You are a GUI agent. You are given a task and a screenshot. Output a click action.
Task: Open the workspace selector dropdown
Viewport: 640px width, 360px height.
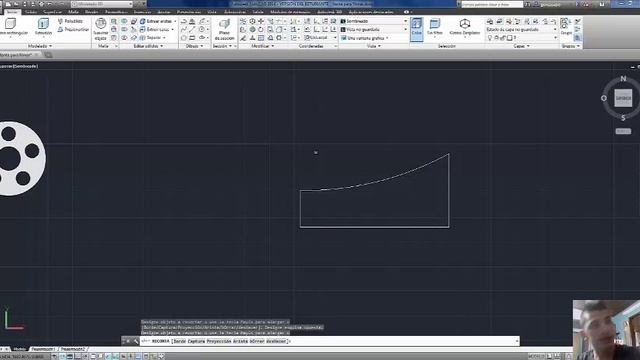click(x=102, y=4)
